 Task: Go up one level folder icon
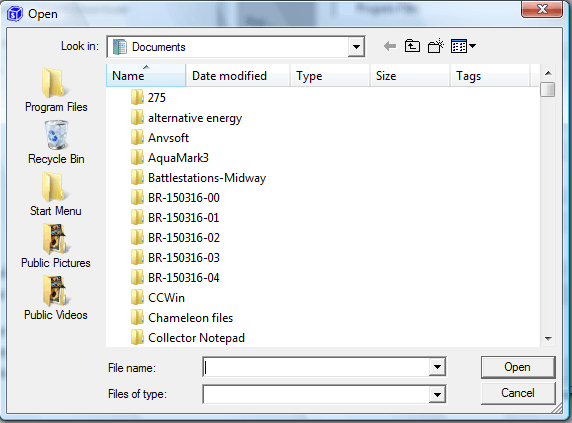[x=412, y=46]
